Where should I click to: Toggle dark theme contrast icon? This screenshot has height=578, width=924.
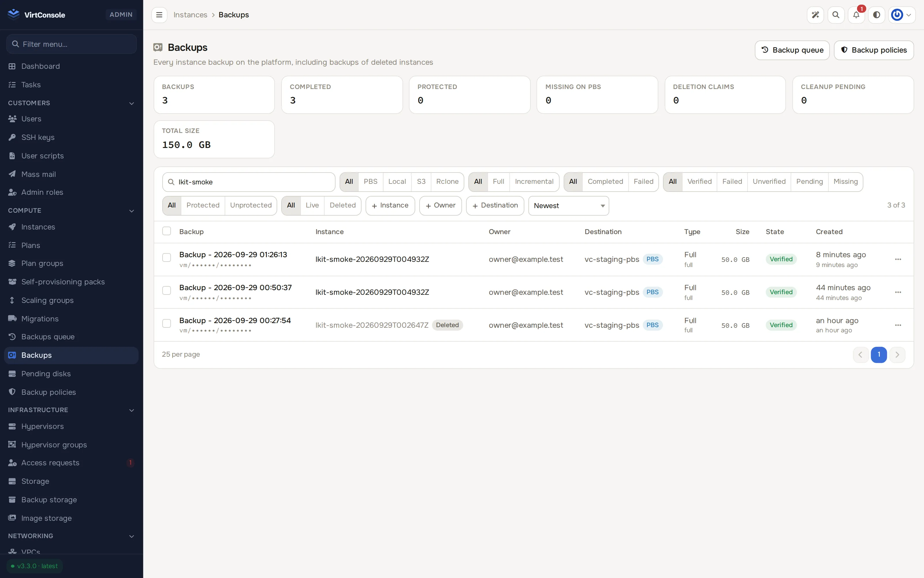[877, 15]
